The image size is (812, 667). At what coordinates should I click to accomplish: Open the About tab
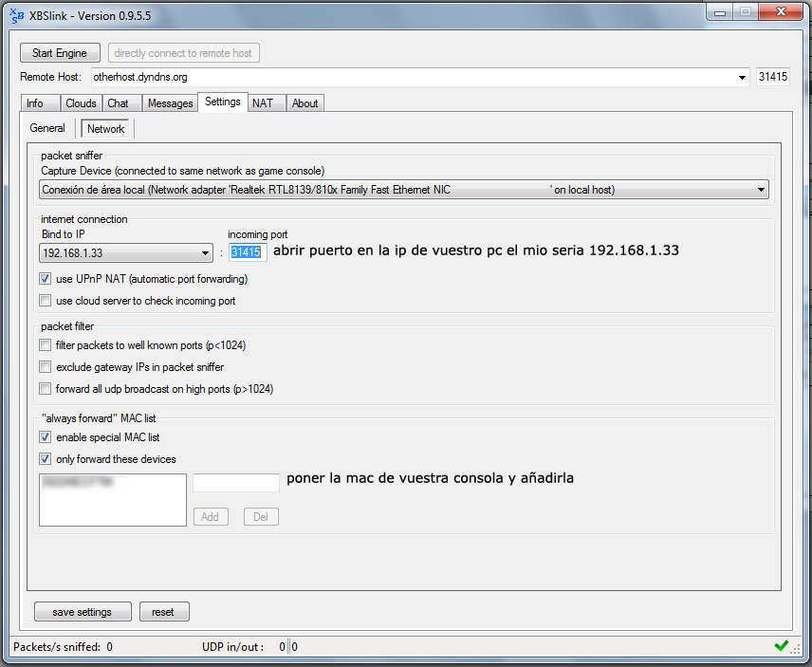(x=305, y=103)
